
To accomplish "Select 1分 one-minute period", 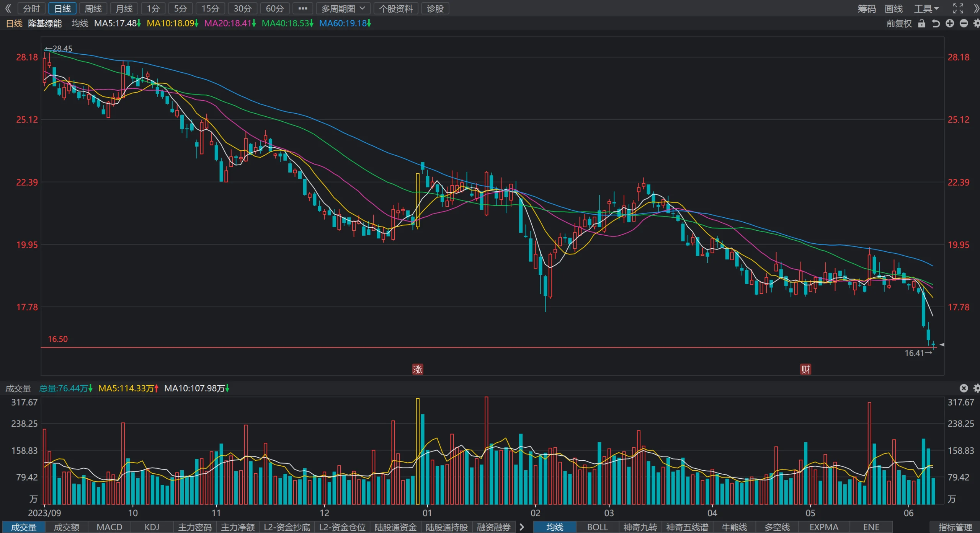I will (153, 8).
